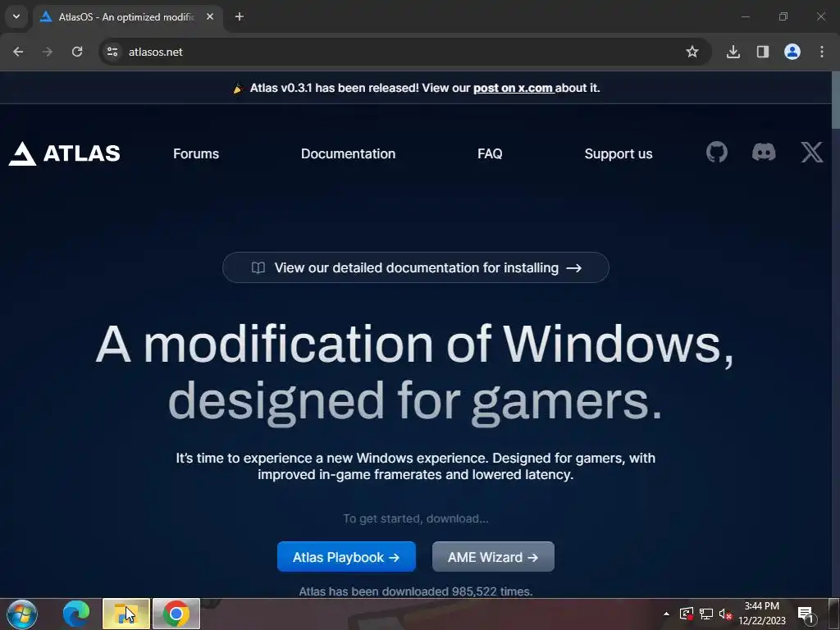The image size is (840, 630).
Task: Switch to Chrome on the taskbar
Action: (x=176, y=614)
